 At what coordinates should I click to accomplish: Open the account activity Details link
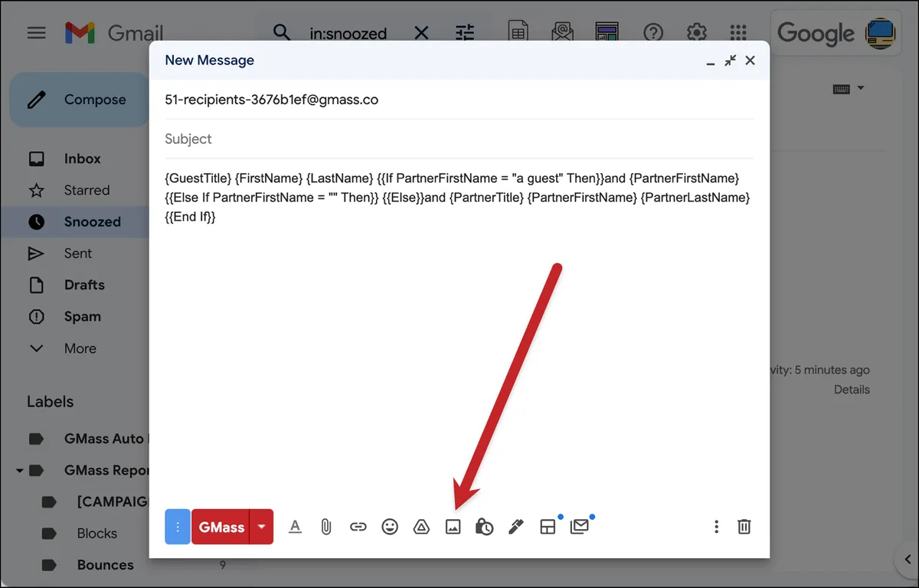coord(852,390)
